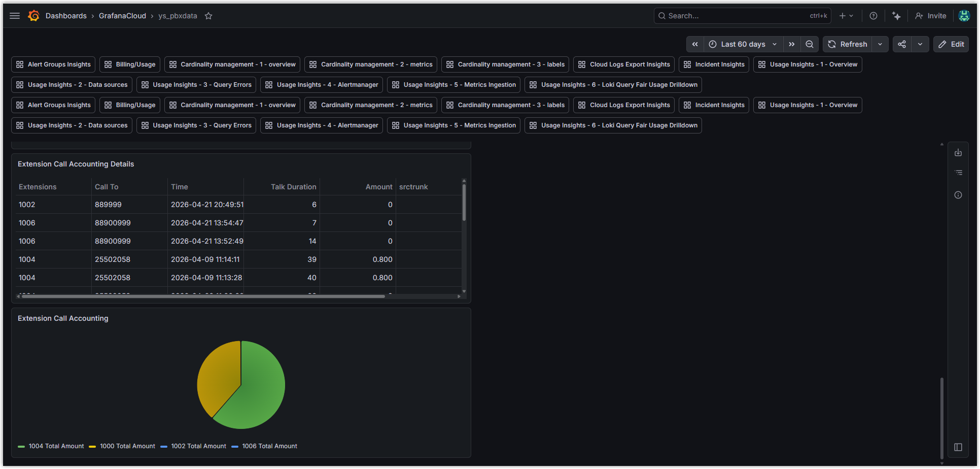Click the person icon beside Invite

[919, 16]
